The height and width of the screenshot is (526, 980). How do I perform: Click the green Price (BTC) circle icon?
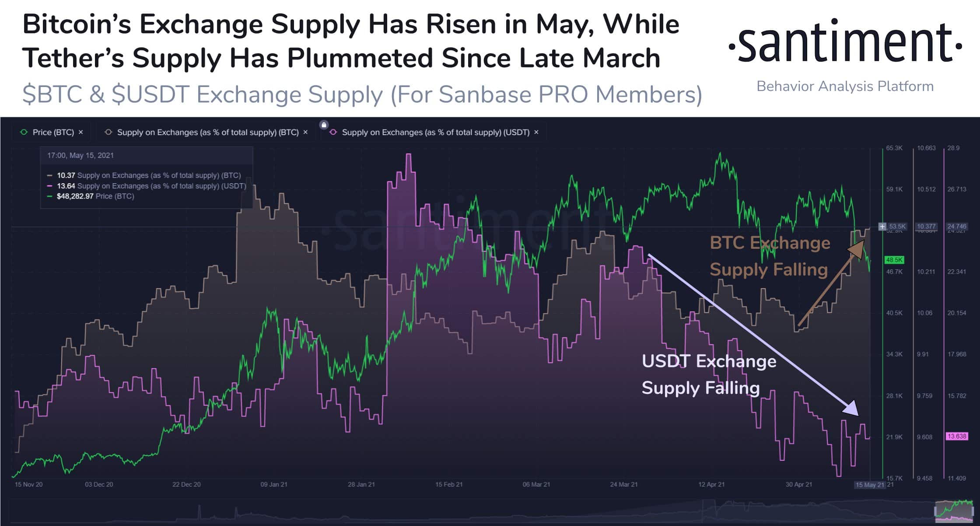(x=24, y=132)
